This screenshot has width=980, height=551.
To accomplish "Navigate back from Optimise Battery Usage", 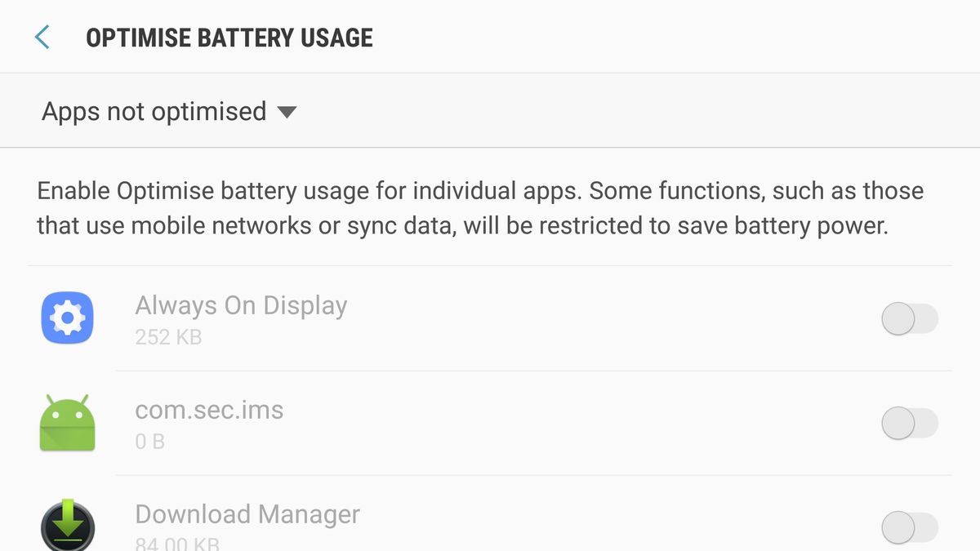I will 41,37.
